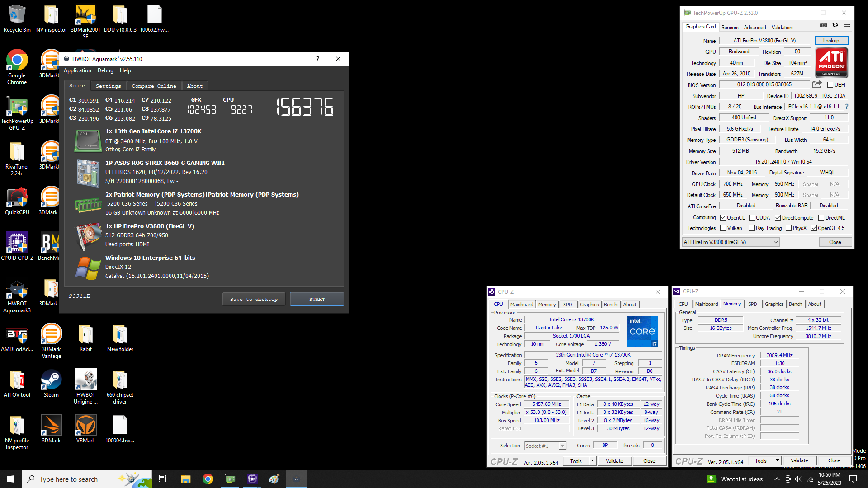This screenshot has width=868, height=488.
Task: Switch to Compare Online tab in Aquamark
Action: click(154, 86)
